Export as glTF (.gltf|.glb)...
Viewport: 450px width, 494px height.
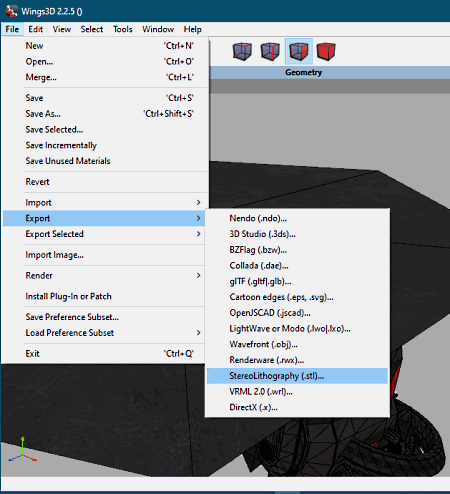pyautogui.click(x=297, y=281)
